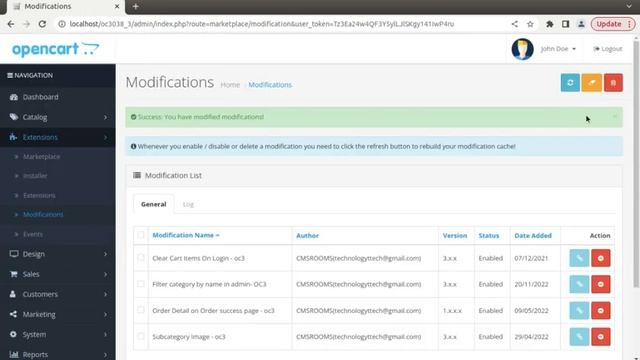Click the browser address bar
640x360 pixels.
[x=261, y=24]
